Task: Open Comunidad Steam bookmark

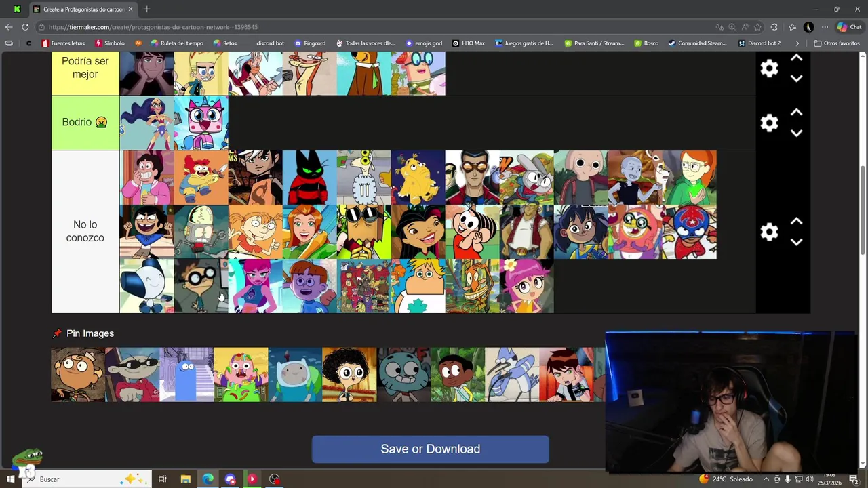Action: tap(697, 43)
